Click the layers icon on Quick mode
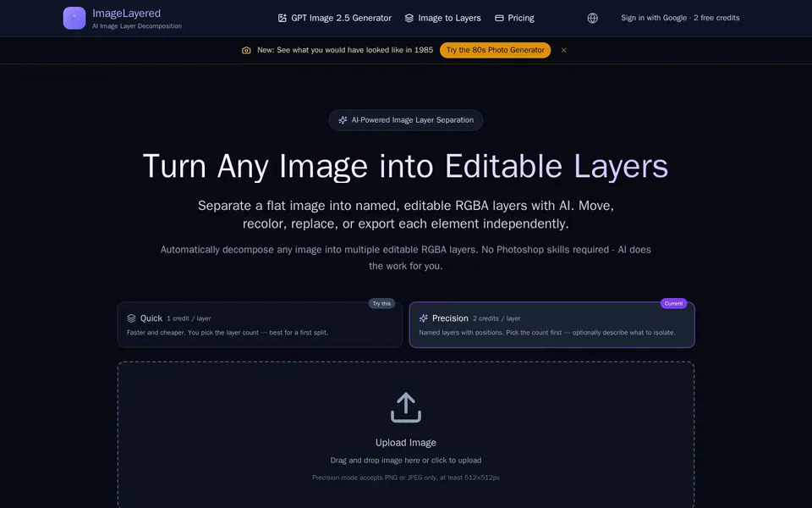 point(132,318)
